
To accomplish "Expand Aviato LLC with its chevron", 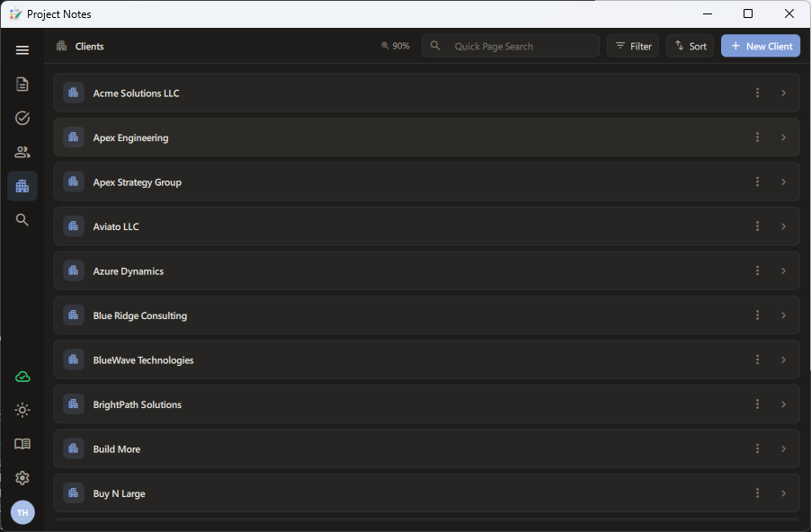I will coord(784,226).
